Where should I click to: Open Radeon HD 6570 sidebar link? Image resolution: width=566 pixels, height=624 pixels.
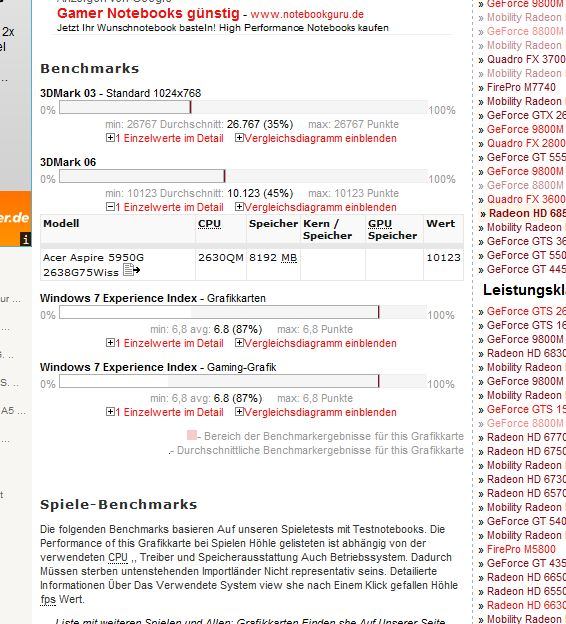coord(526,493)
